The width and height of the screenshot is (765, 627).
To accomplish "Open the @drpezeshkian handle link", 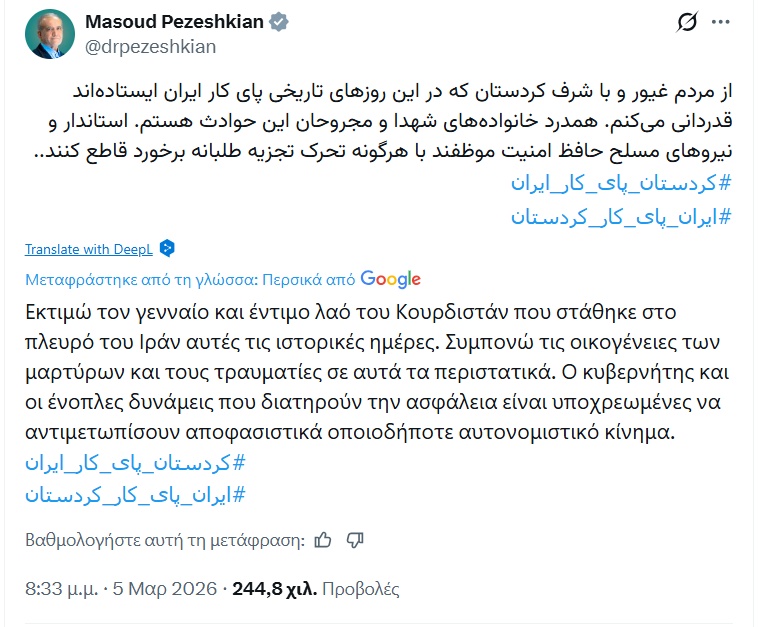I will pyautogui.click(x=150, y=46).
